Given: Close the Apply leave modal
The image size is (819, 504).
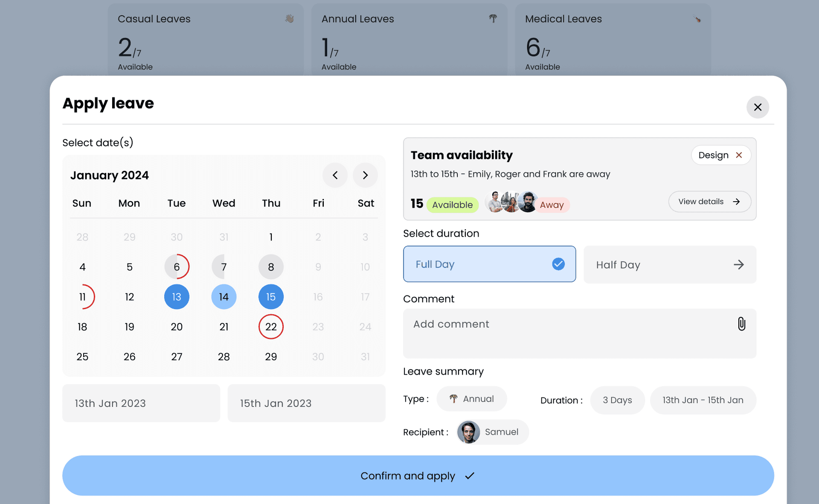Looking at the screenshot, I should click(757, 107).
